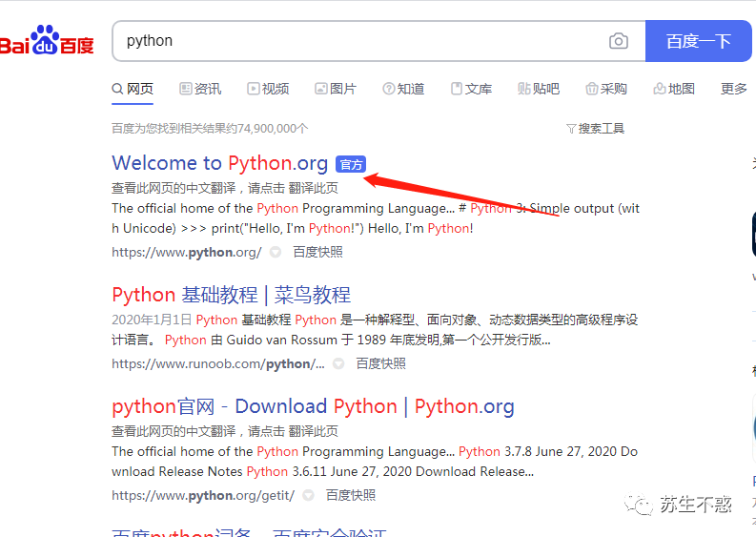Expand dropdown arrow next to python.org/getit/ URL

tap(308, 495)
